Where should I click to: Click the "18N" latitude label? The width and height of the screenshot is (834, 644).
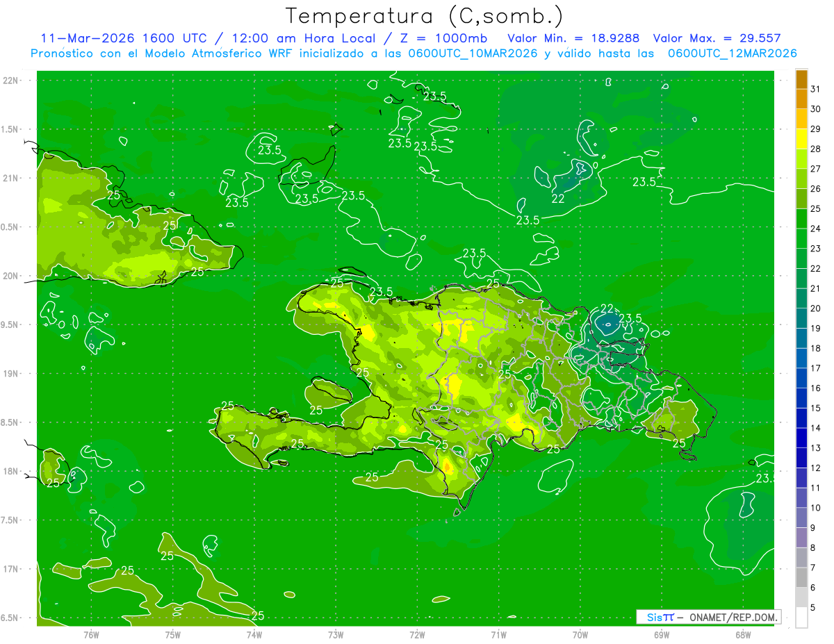point(10,471)
